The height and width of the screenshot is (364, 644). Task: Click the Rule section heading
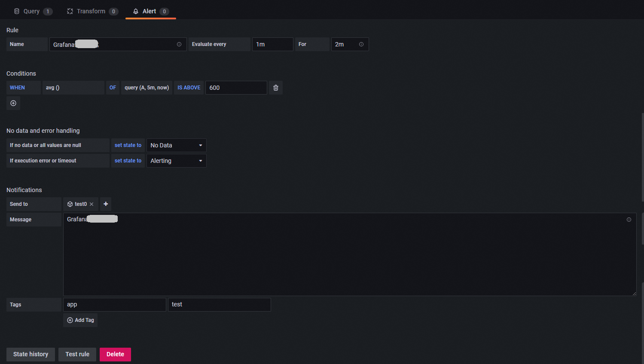click(x=12, y=30)
